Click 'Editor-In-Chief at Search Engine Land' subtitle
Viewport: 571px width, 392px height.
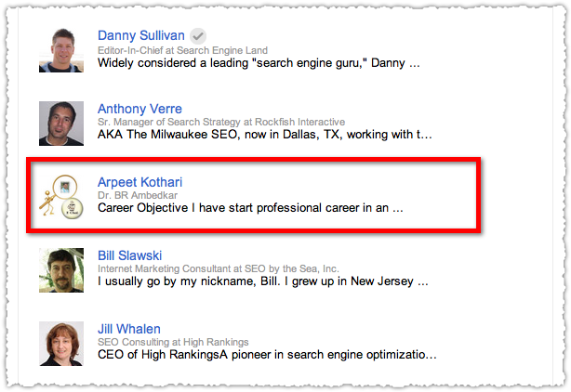click(x=182, y=50)
